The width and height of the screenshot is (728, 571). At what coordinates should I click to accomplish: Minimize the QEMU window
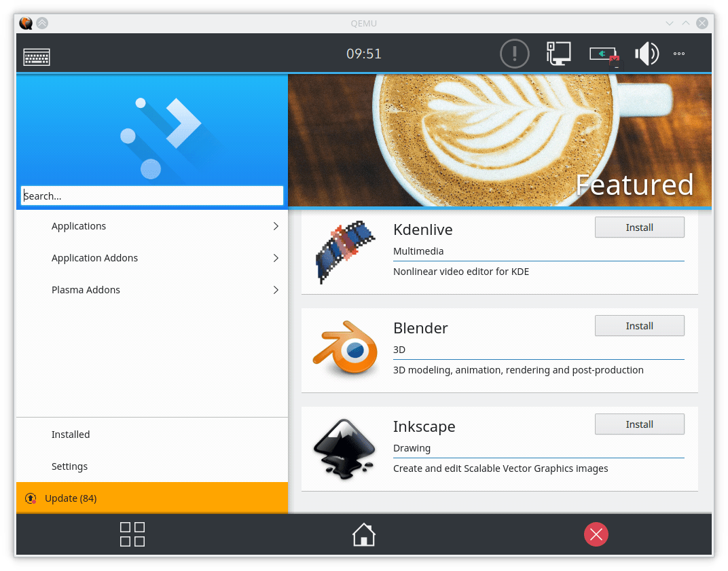670,23
